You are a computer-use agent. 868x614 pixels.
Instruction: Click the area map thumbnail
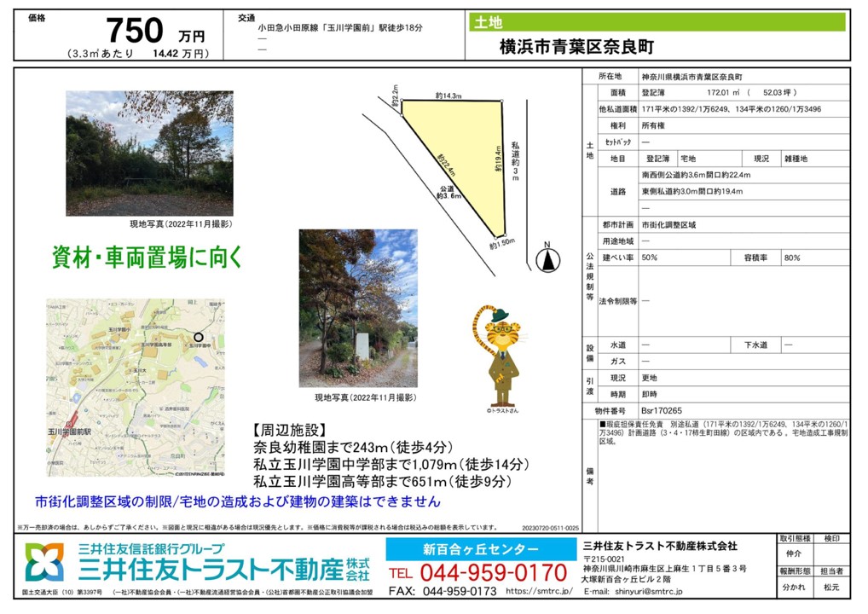(136, 387)
